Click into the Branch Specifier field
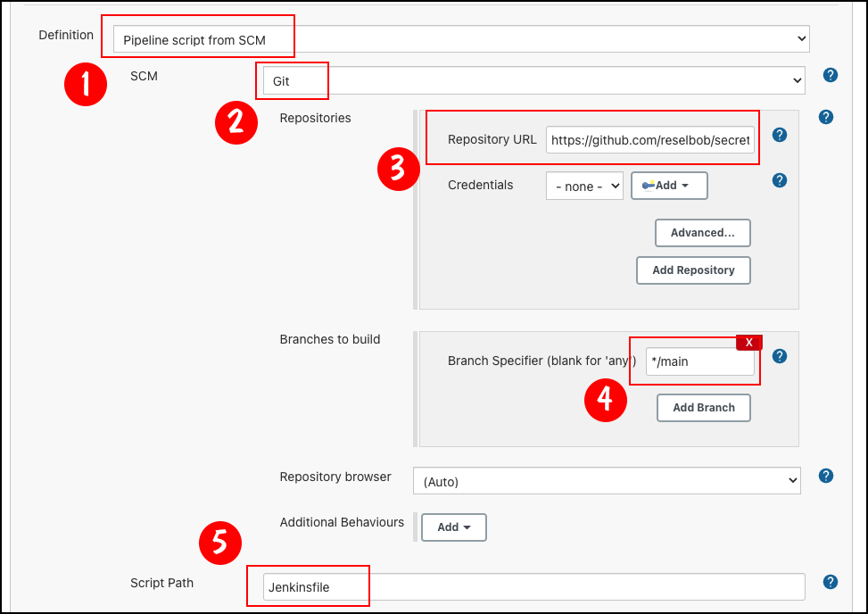The width and height of the screenshot is (868, 614). coord(699,361)
